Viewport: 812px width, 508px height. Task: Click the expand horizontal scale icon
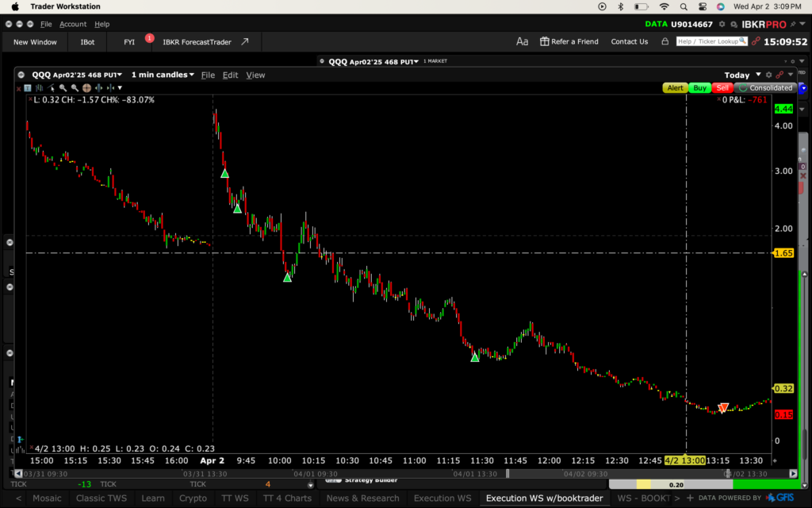click(98, 88)
